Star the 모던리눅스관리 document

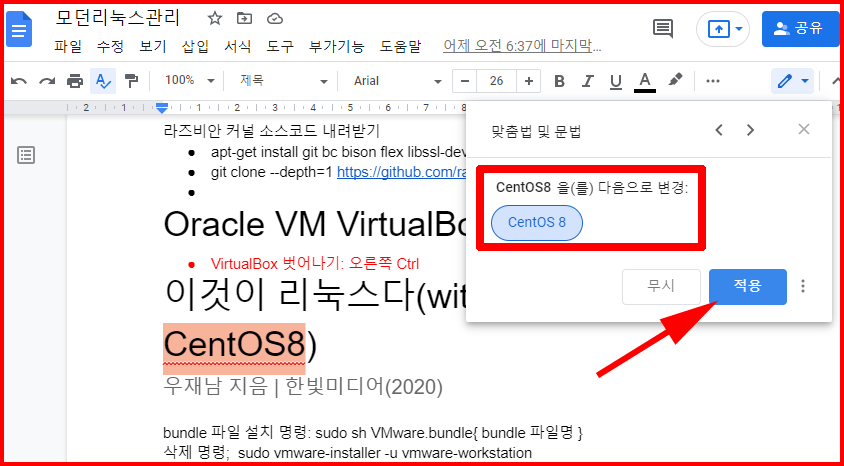[x=215, y=19]
